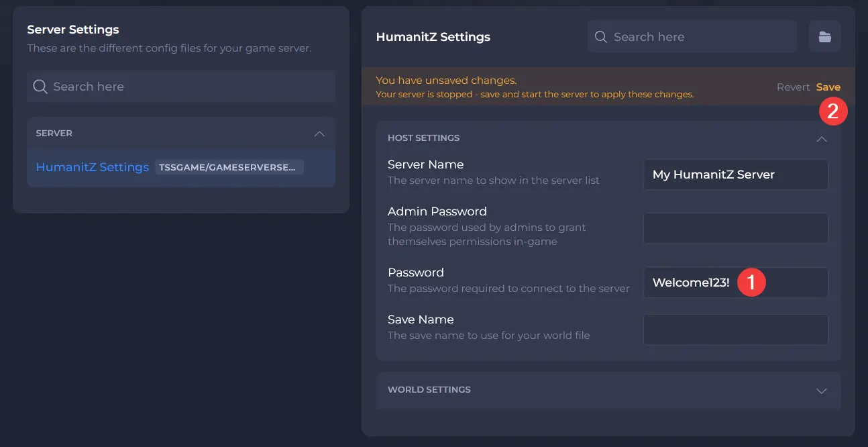868x447 pixels.
Task: Click the 'Your server is stopped' notice
Action: tap(535, 95)
